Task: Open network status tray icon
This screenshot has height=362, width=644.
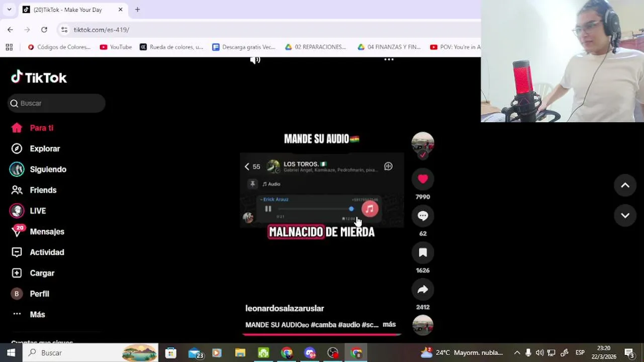Action: click(551, 352)
